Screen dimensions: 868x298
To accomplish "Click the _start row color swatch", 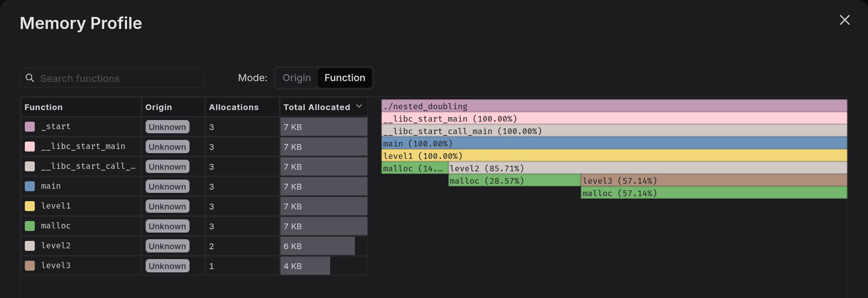I will 30,127.
